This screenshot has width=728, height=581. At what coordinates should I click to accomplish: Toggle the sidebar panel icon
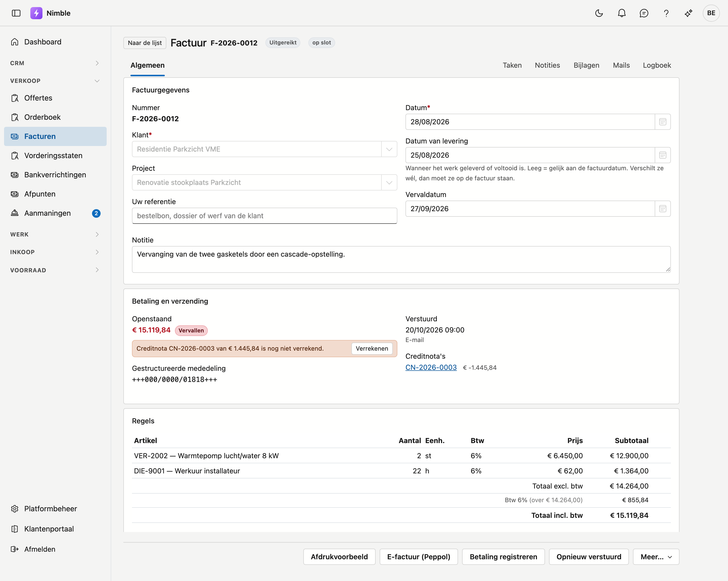(x=16, y=13)
